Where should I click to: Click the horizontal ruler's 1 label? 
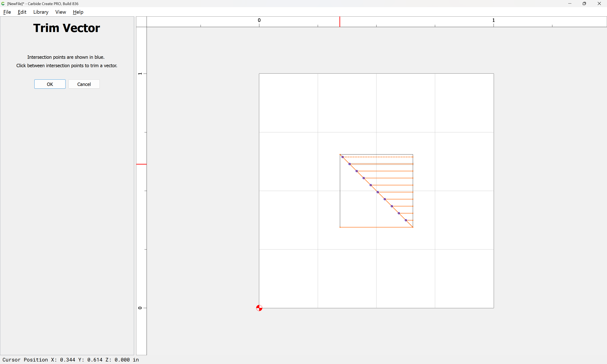(x=493, y=20)
